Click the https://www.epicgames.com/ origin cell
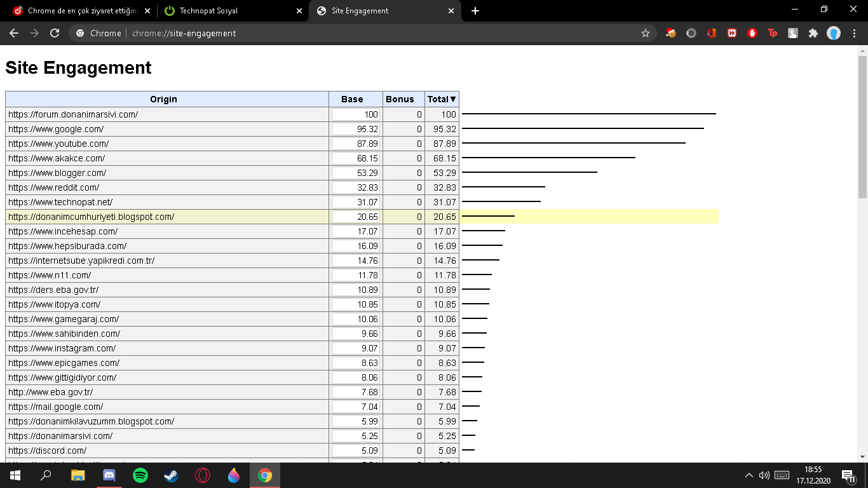The width and height of the screenshot is (868, 488). (x=167, y=363)
